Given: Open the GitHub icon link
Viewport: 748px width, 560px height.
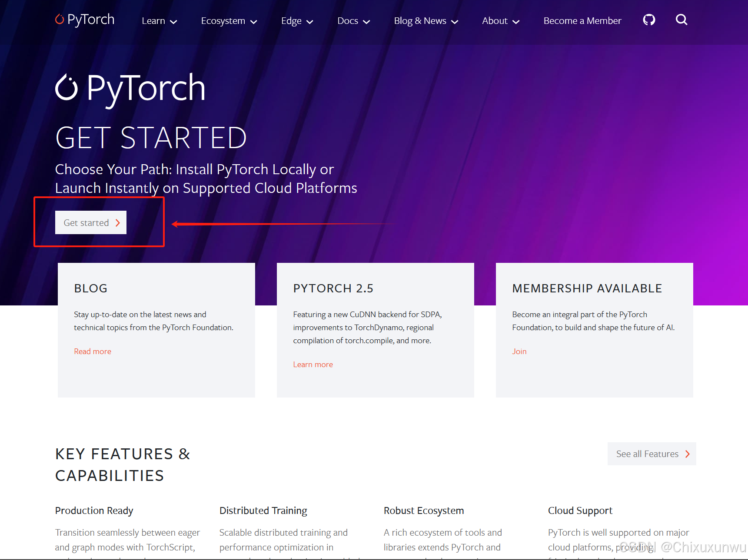Looking at the screenshot, I should 649,20.
